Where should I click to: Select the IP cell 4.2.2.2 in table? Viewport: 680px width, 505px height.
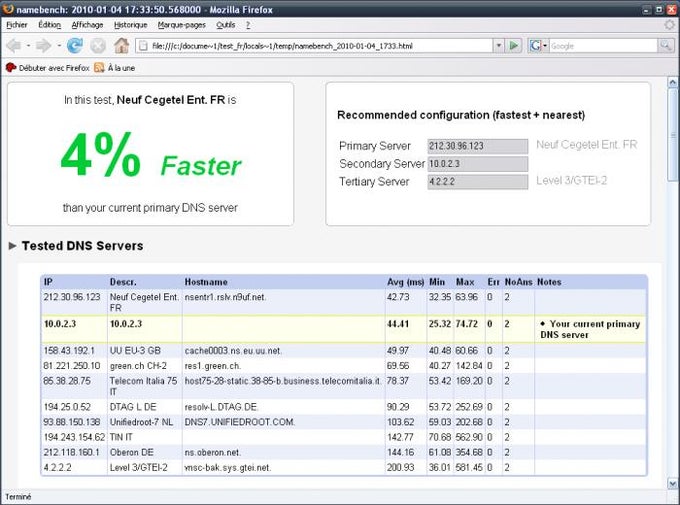[x=57, y=468]
